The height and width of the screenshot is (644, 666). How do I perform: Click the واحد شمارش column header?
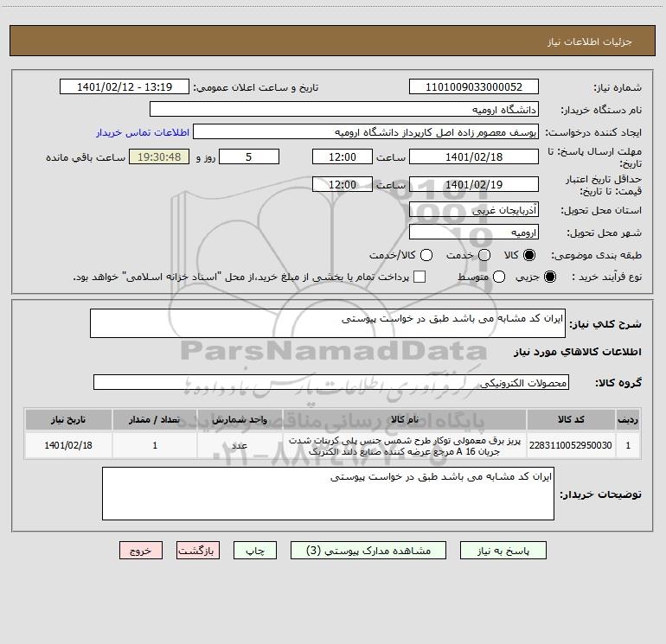(x=240, y=420)
